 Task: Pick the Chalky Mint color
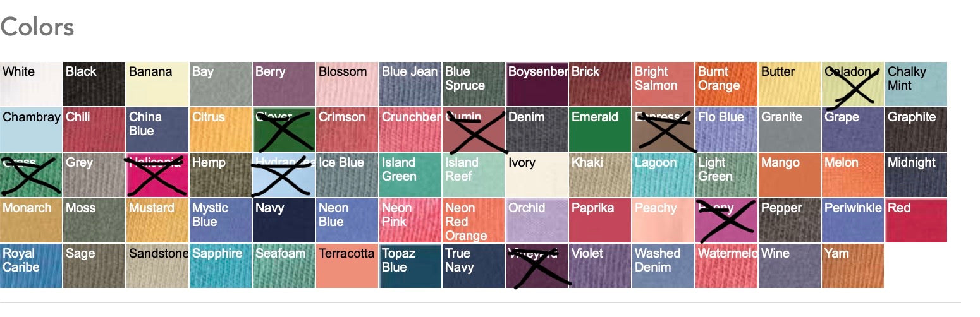(916, 84)
